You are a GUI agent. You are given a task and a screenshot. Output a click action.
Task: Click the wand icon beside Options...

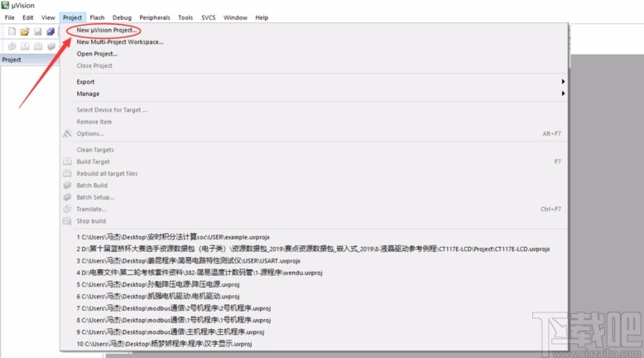pyautogui.click(x=67, y=133)
